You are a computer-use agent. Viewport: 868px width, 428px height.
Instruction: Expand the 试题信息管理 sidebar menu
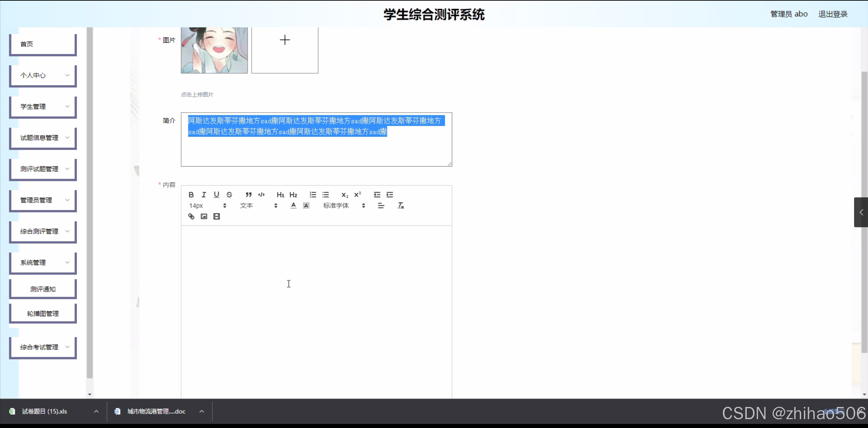(x=43, y=138)
